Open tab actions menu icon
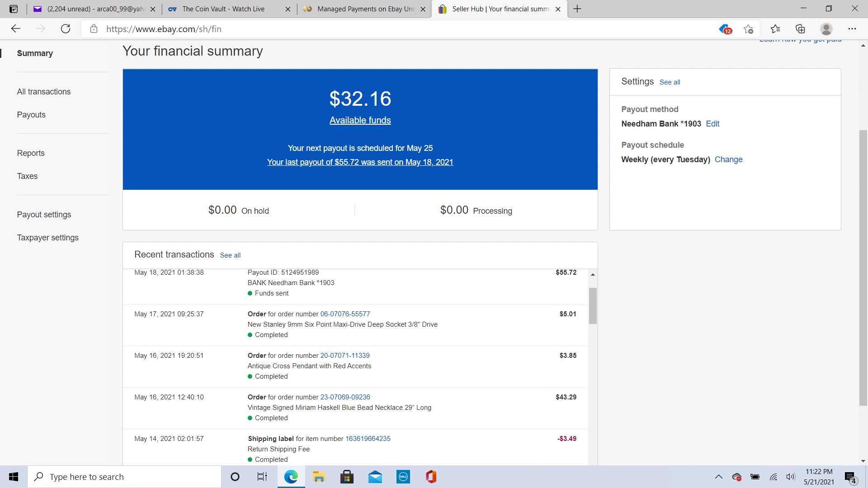The image size is (868, 488). click(x=14, y=9)
